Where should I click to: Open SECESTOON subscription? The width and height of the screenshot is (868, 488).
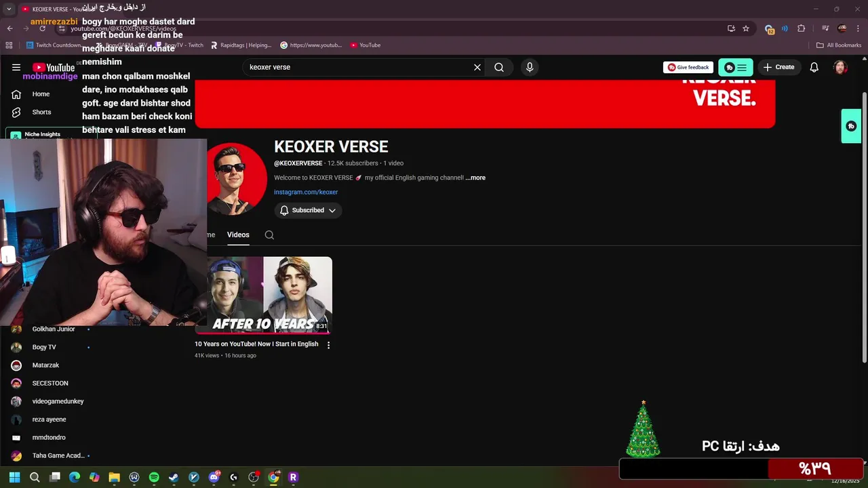pos(51,383)
